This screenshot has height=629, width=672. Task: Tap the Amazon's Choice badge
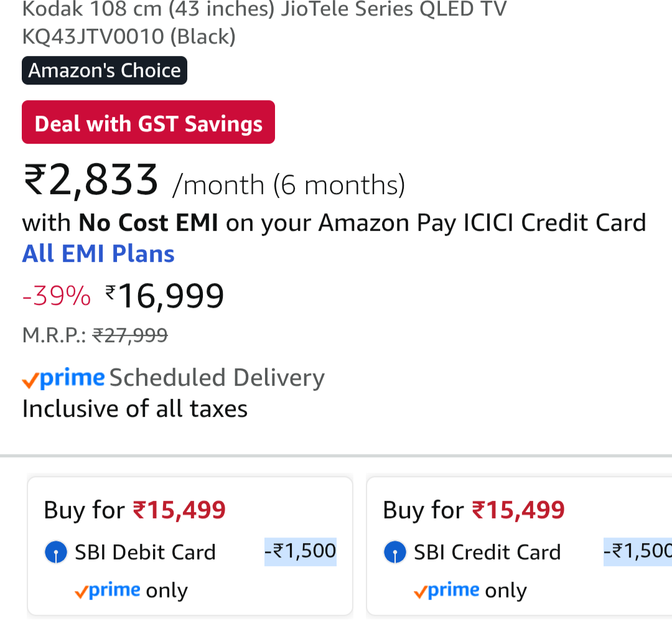(105, 70)
